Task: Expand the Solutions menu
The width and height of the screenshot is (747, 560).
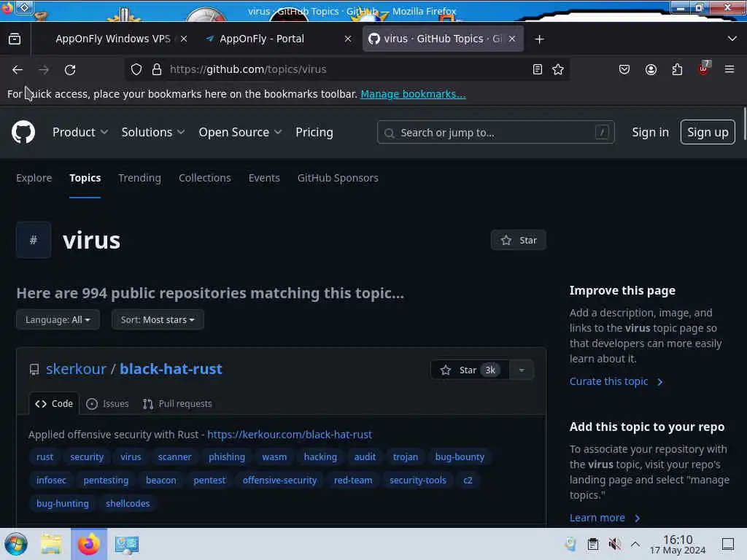Action: (153, 133)
